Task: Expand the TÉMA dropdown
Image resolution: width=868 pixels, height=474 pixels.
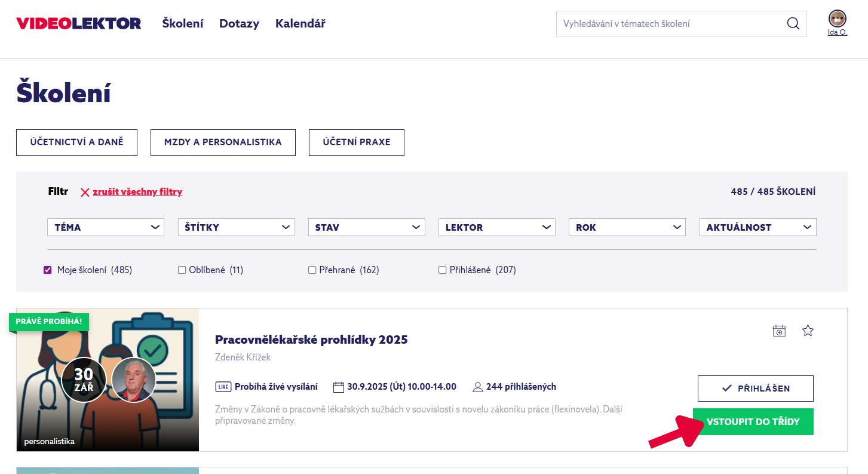Action: coord(106,227)
